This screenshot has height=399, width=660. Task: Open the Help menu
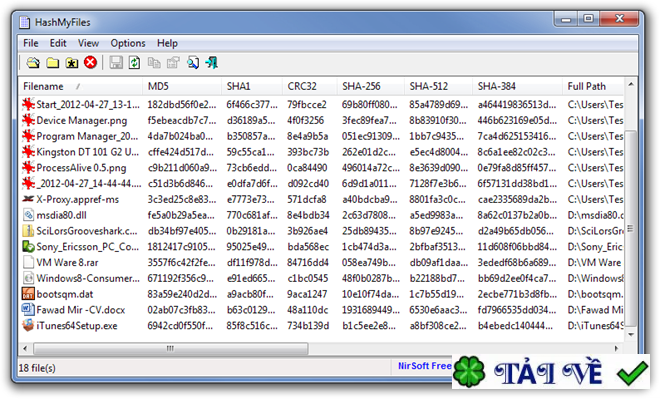tap(167, 43)
